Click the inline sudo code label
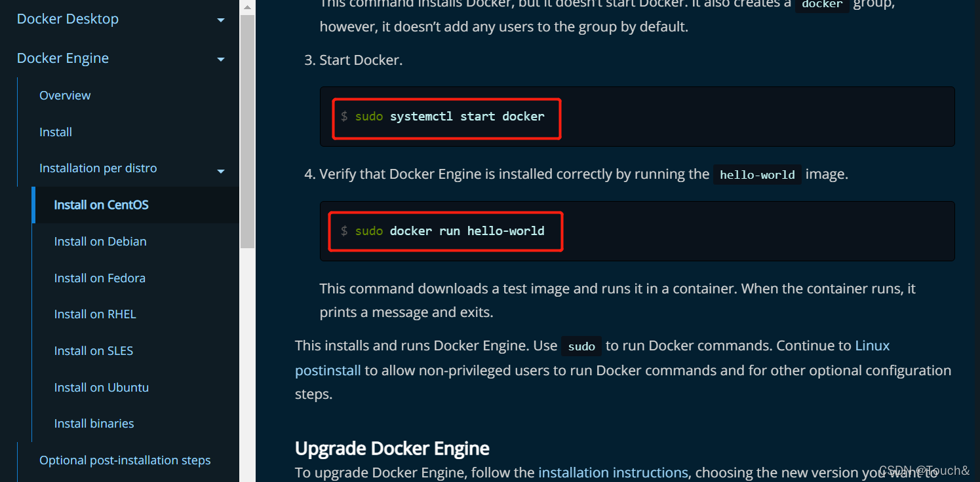This screenshot has height=482, width=980. click(581, 346)
